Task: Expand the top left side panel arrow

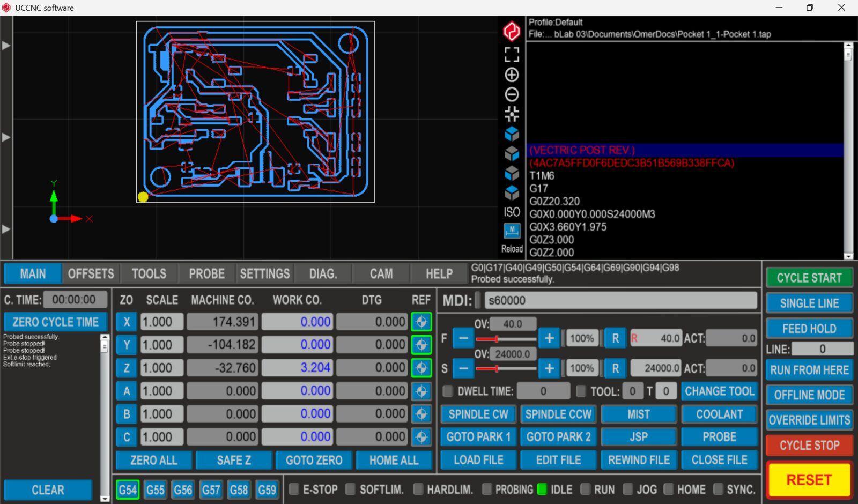Action: pos(6,46)
